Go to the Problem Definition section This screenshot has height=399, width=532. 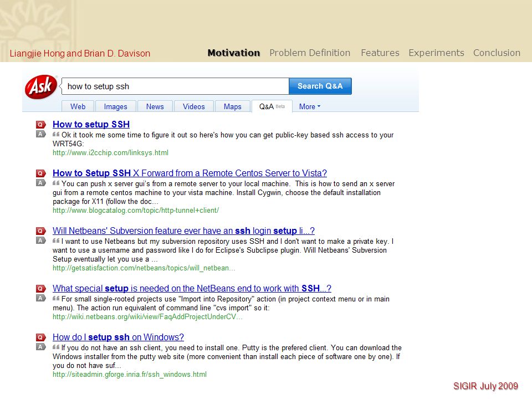[310, 53]
